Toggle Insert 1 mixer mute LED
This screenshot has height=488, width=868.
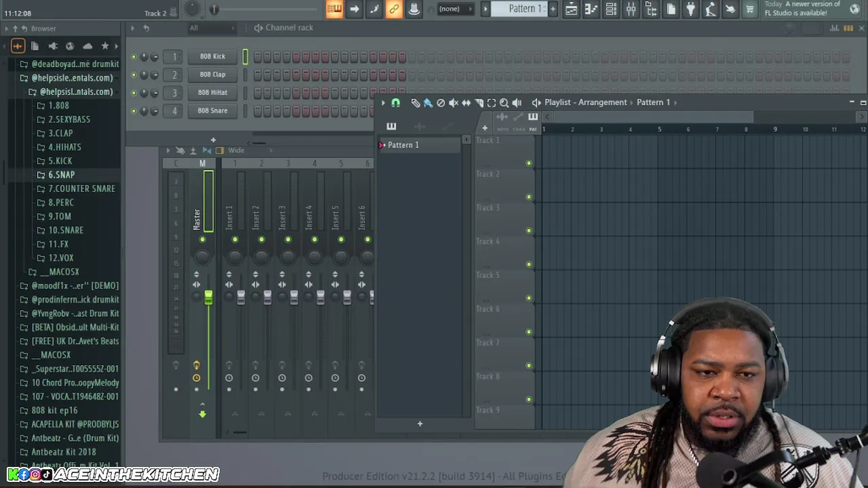(x=235, y=239)
